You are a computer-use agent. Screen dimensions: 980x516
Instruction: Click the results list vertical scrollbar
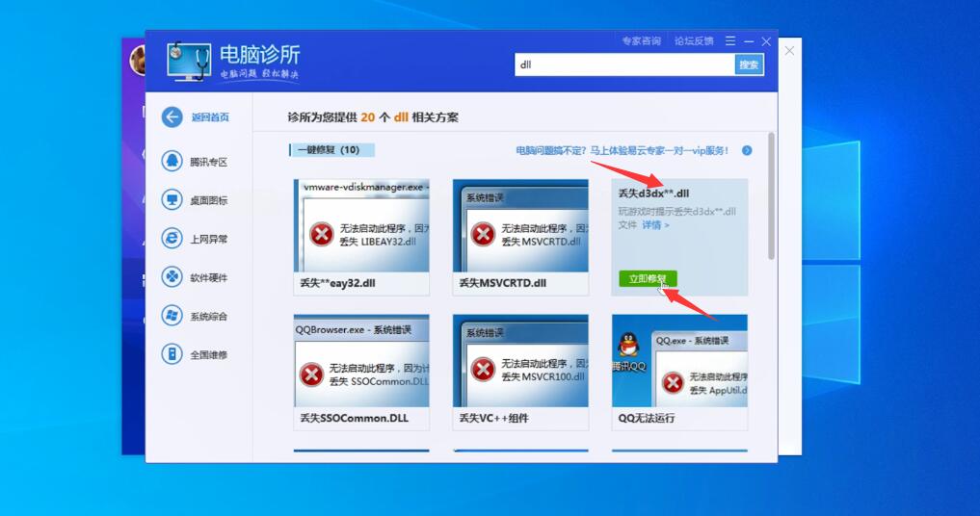click(771, 195)
